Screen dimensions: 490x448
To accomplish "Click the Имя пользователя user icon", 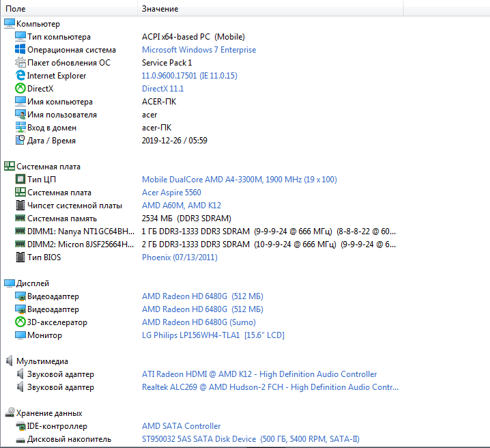I will [x=20, y=115].
